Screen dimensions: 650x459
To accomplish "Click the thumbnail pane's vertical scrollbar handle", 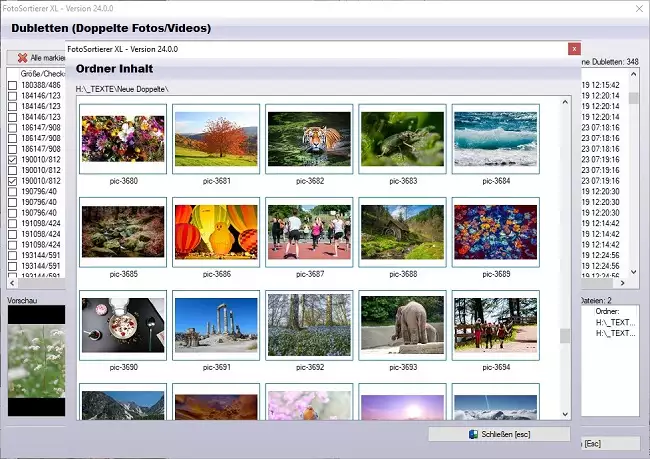I will (x=565, y=334).
